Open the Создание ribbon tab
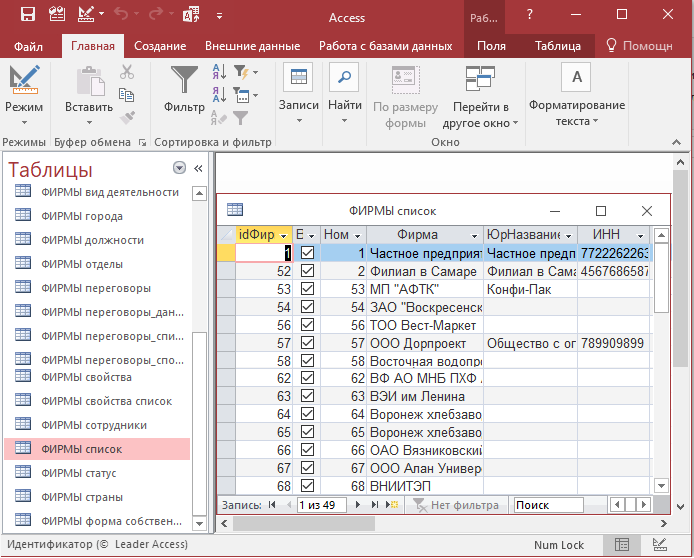This screenshot has height=558, width=694. click(x=160, y=46)
